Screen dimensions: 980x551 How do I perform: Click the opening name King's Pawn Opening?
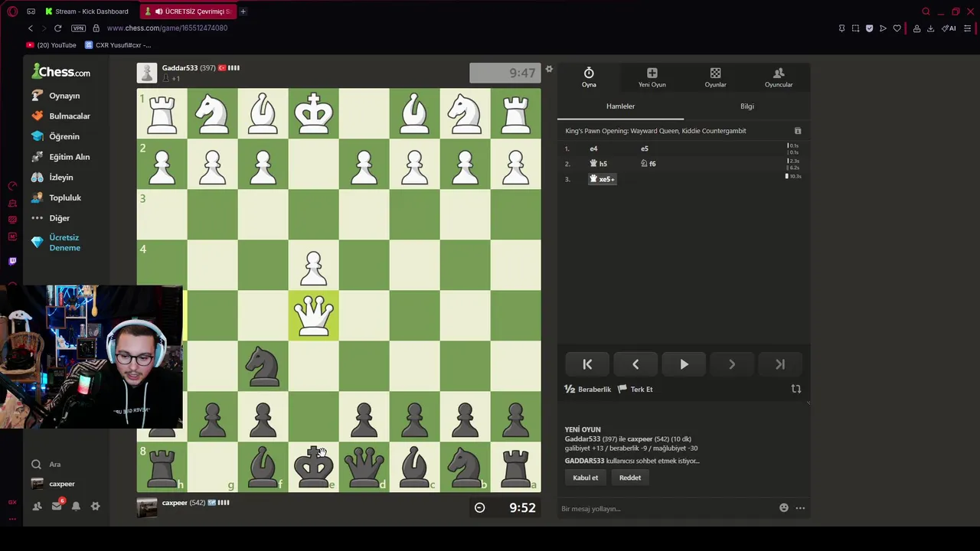656,131
